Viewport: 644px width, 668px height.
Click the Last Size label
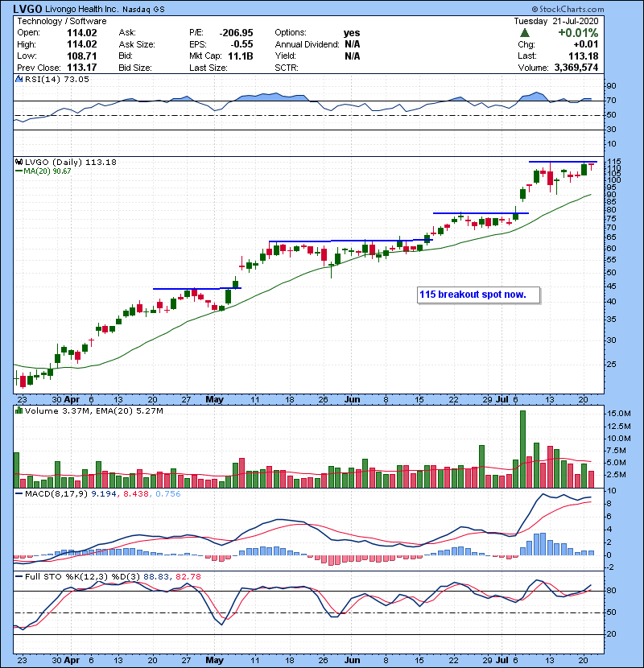[x=208, y=68]
